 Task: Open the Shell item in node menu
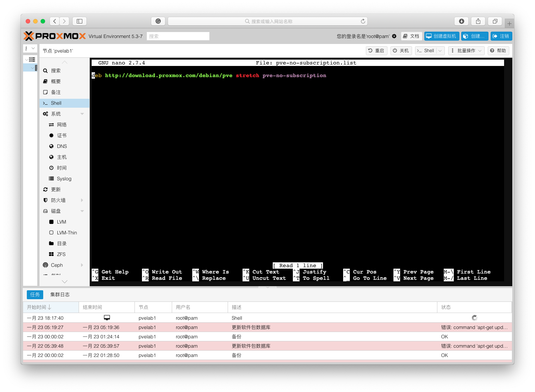[64, 103]
